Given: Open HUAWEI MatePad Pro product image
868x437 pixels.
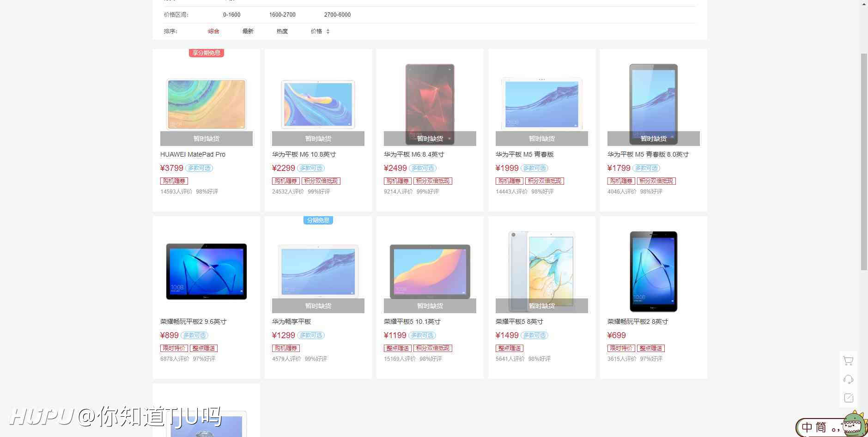Looking at the screenshot, I should (206, 104).
